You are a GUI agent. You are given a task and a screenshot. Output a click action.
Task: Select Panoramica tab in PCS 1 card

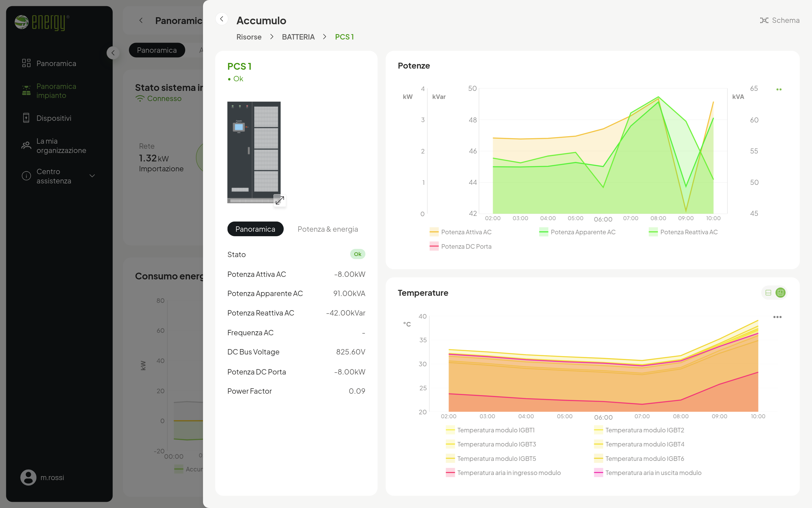pyautogui.click(x=255, y=229)
